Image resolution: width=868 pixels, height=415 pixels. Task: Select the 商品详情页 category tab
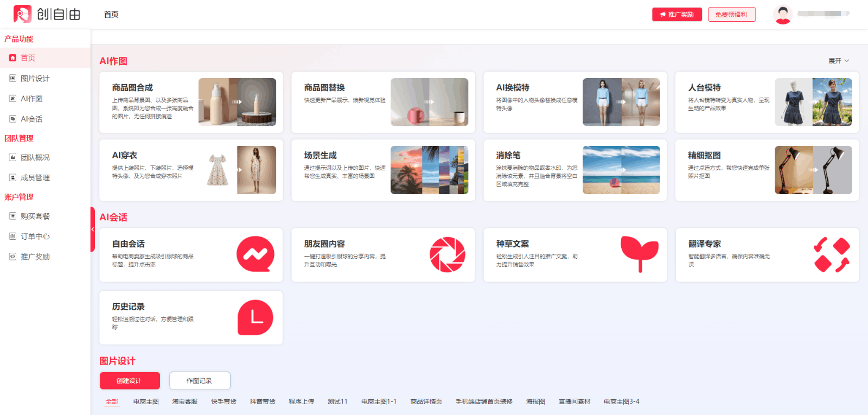[x=426, y=401]
